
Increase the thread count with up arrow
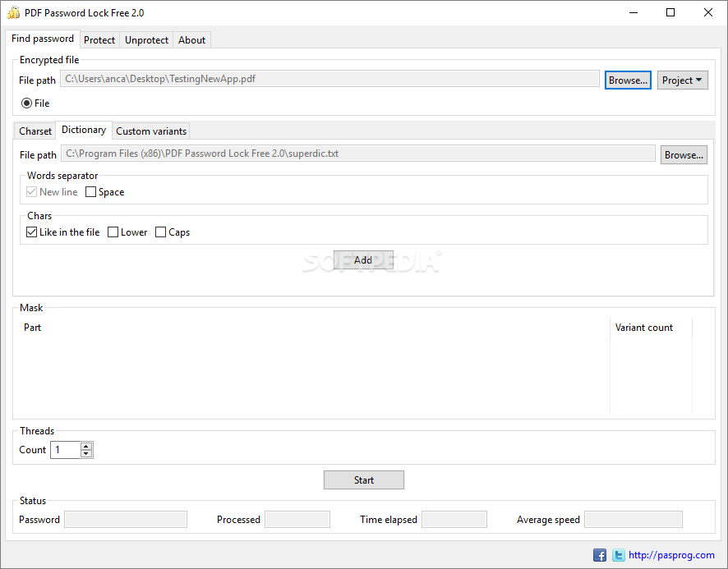[x=86, y=447]
